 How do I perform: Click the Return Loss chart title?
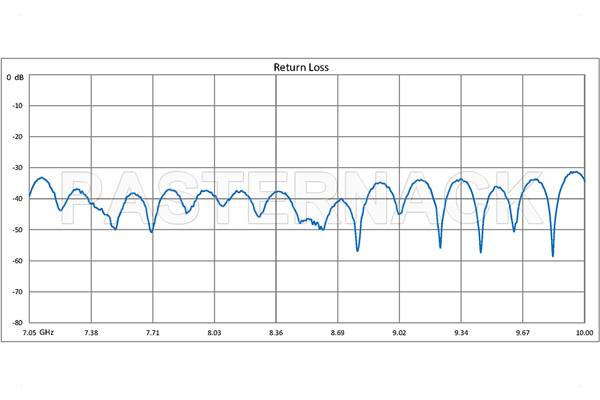click(301, 67)
